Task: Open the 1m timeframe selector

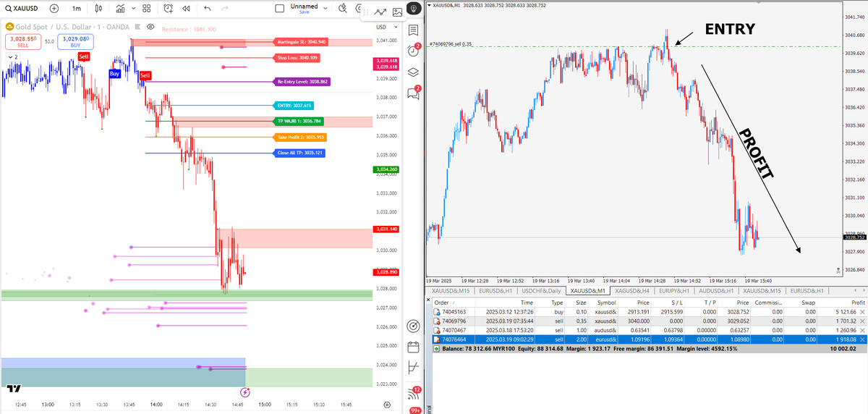Action: [x=77, y=9]
